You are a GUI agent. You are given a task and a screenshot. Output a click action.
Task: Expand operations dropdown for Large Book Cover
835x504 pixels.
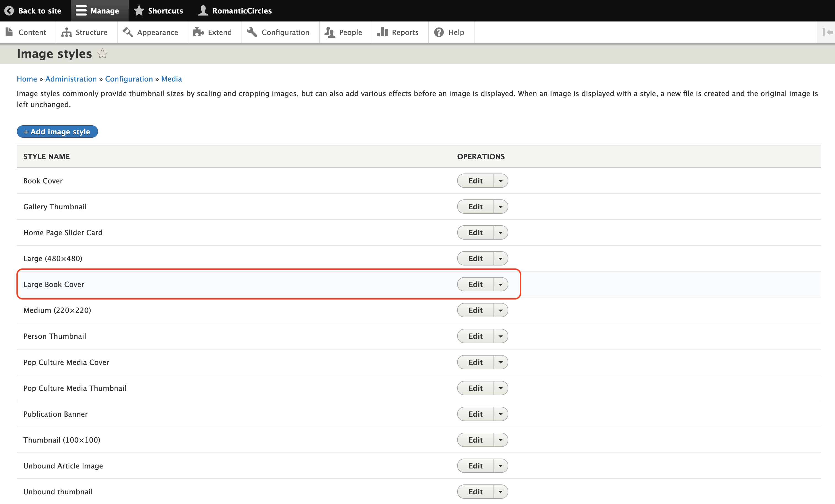pos(500,284)
